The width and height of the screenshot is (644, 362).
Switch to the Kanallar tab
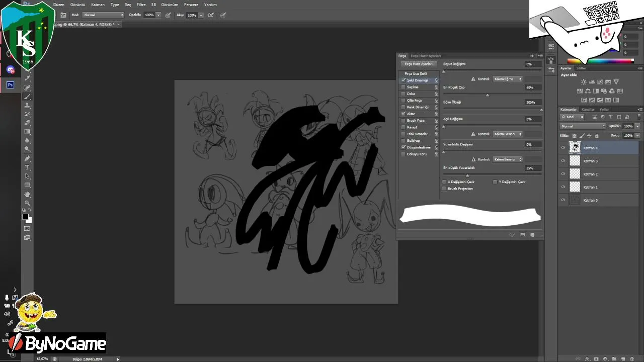(x=588, y=109)
